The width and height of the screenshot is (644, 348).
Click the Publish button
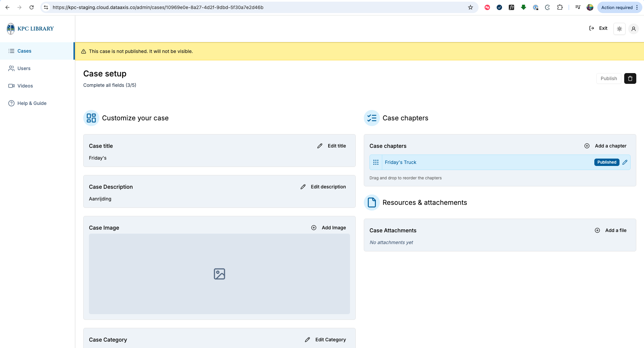click(609, 78)
